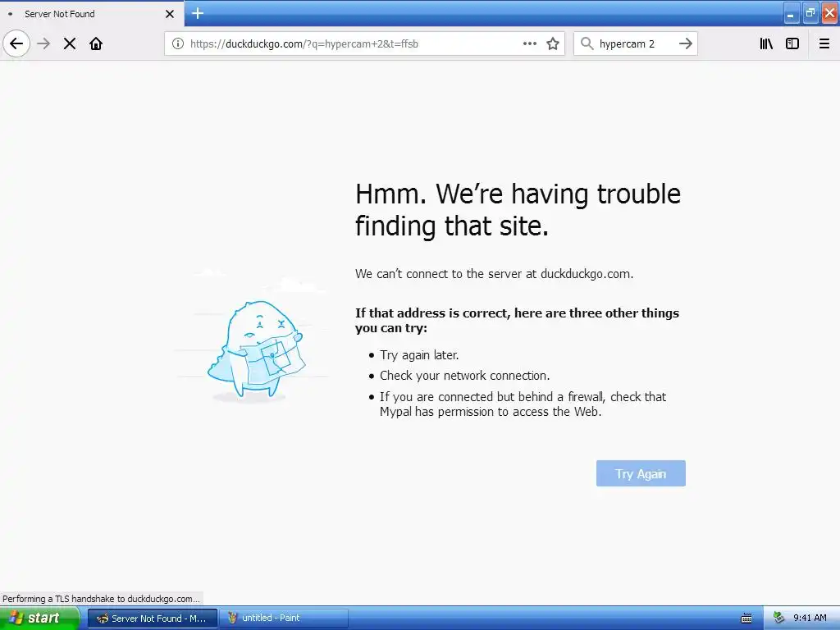Minimize the browser window
The width and height of the screenshot is (840, 630).
coord(790,14)
